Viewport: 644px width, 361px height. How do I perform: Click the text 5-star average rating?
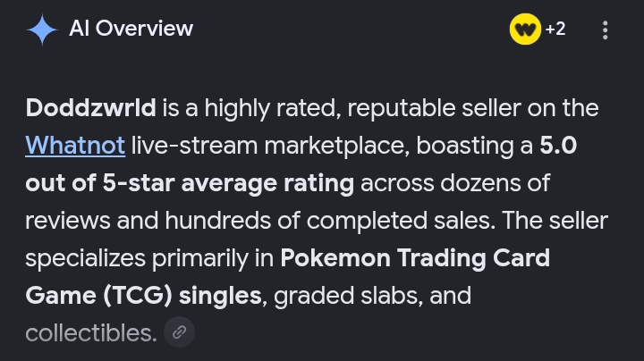pyautogui.click(x=228, y=183)
